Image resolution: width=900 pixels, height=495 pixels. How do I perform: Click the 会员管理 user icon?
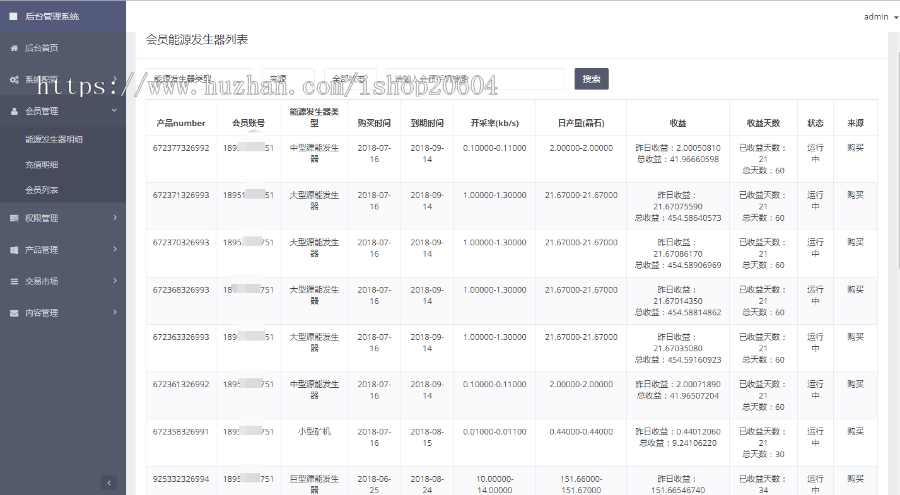tap(14, 111)
